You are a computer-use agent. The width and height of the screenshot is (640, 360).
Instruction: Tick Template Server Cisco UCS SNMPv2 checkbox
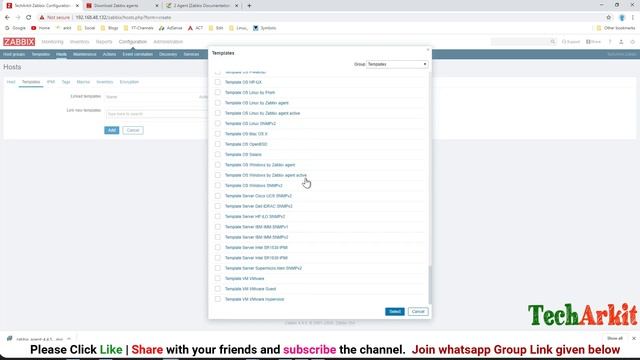coord(218,196)
